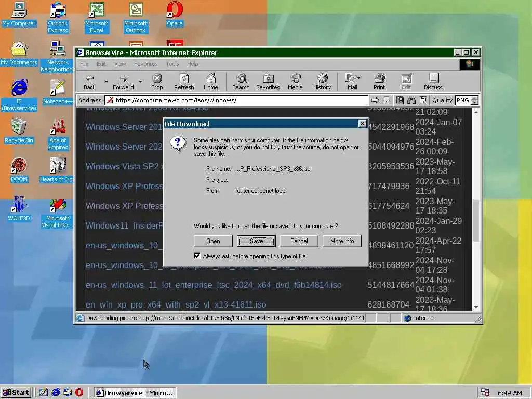Click the page scrollbar down arrow
The width and height of the screenshot is (532, 399).
pos(476,307)
